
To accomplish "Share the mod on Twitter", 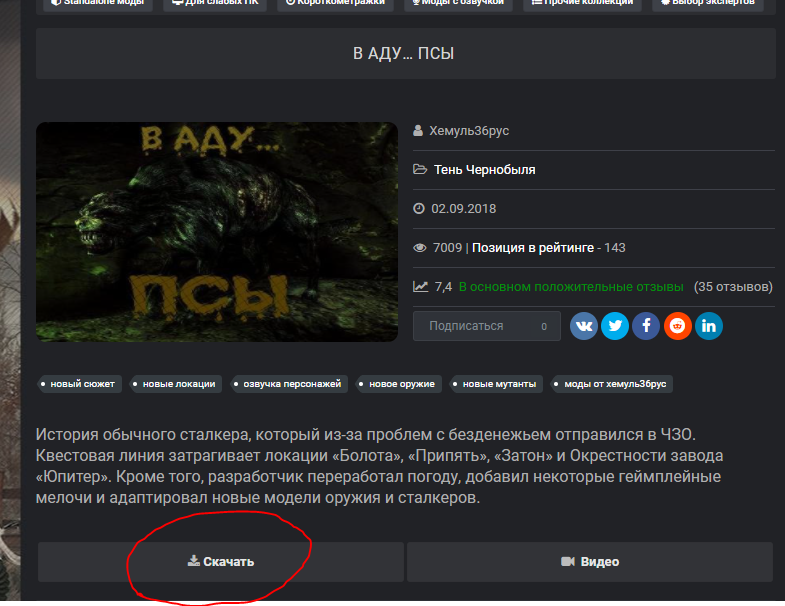I will point(615,326).
